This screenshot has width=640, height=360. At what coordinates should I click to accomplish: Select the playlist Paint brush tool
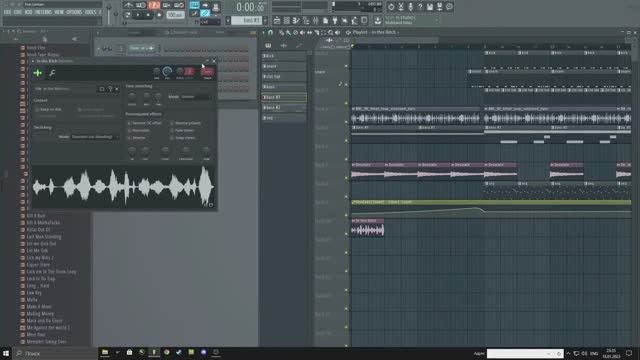pyautogui.click(x=289, y=32)
